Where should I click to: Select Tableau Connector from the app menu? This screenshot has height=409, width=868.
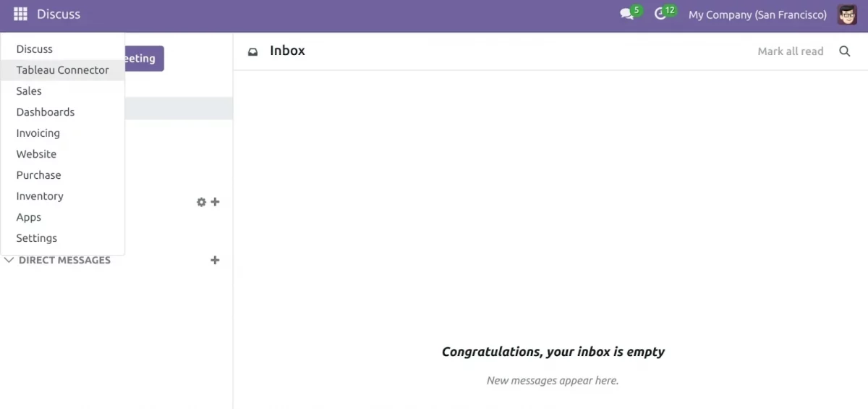click(x=62, y=70)
